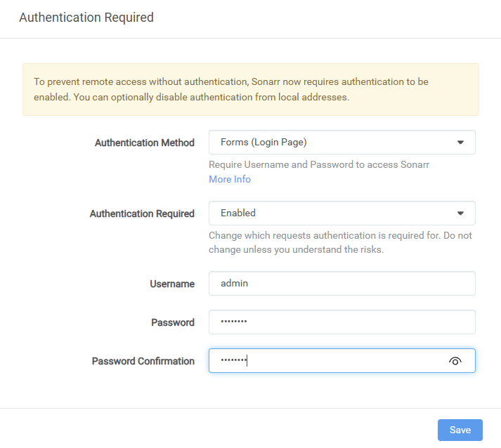Click the yellow Sonarr authentication warning banner
The height and width of the screenshot is (448, 501).
[x=250, y=89]
